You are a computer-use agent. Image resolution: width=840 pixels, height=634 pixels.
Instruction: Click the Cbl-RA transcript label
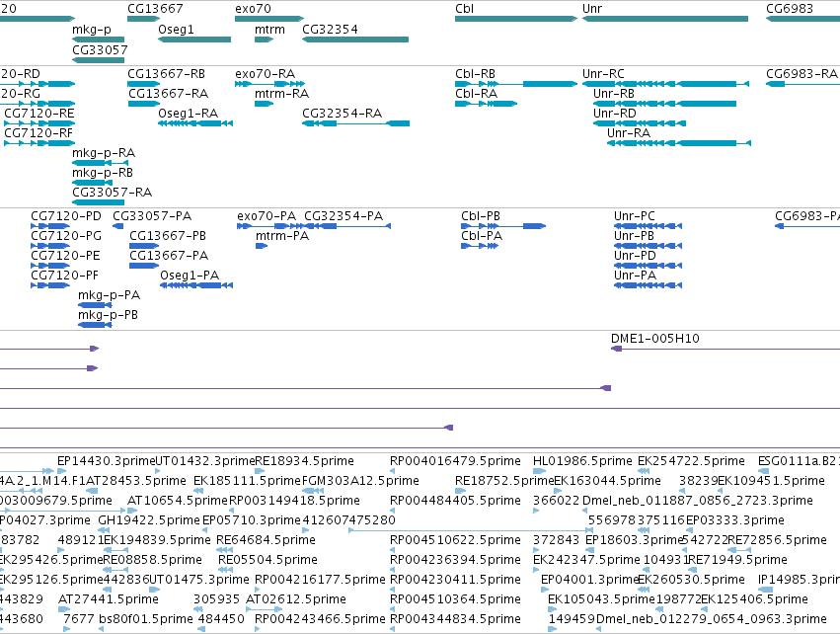476,94
